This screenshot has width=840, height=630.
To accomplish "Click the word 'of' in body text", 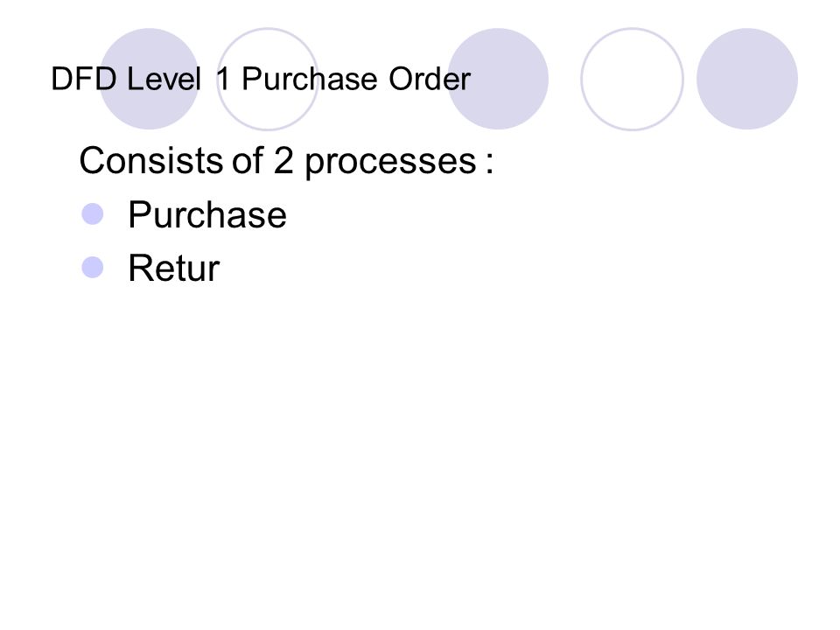I will (248, 159).
